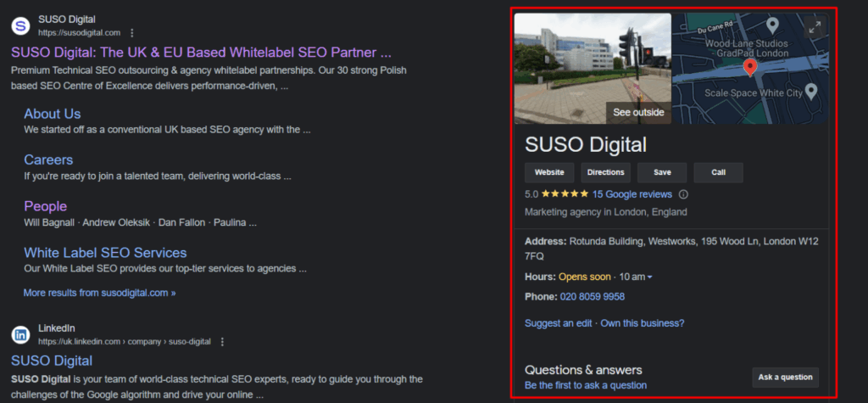This screenshot has width=868, height=403.
Task: Expand the map with the fullscreen icon
Action: coord(815,27)
